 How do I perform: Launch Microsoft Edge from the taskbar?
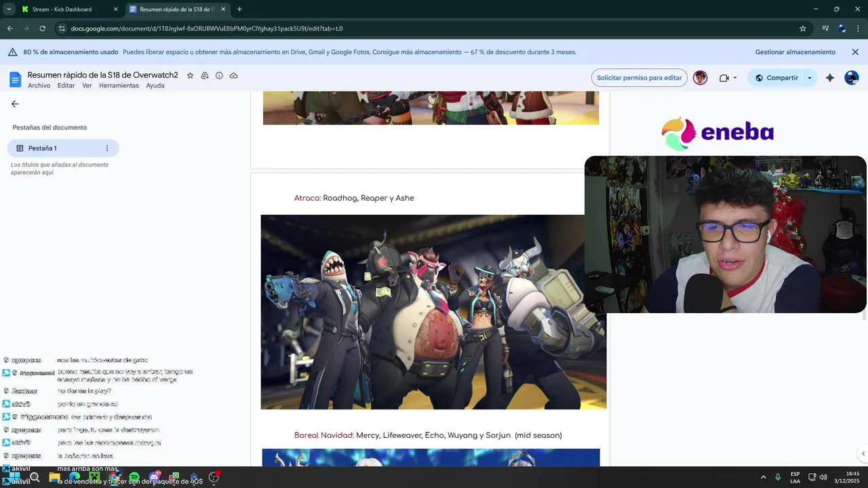[x=75, y=477]
